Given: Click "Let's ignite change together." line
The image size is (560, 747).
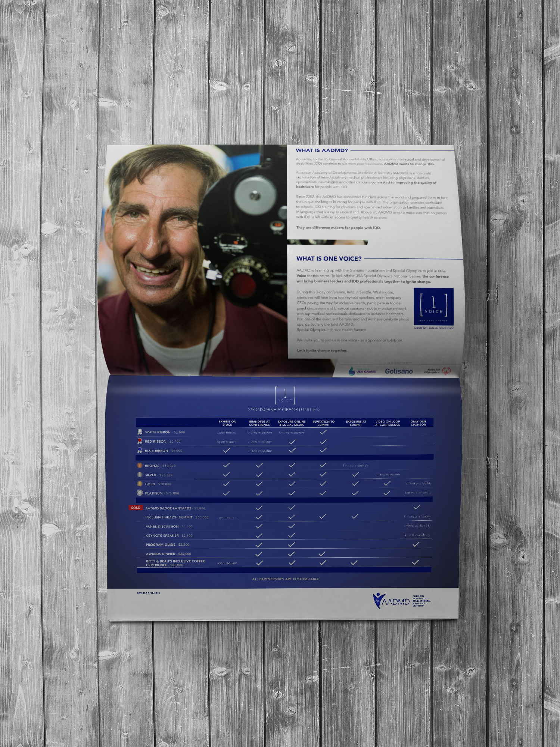Looking at the screenshot, I should coord(322,350).
